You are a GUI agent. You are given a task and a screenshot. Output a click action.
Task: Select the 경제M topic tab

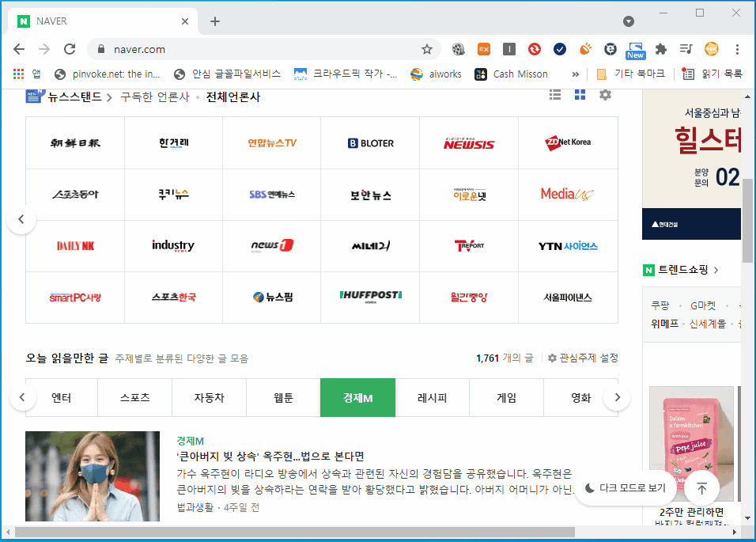click(357, 398)
